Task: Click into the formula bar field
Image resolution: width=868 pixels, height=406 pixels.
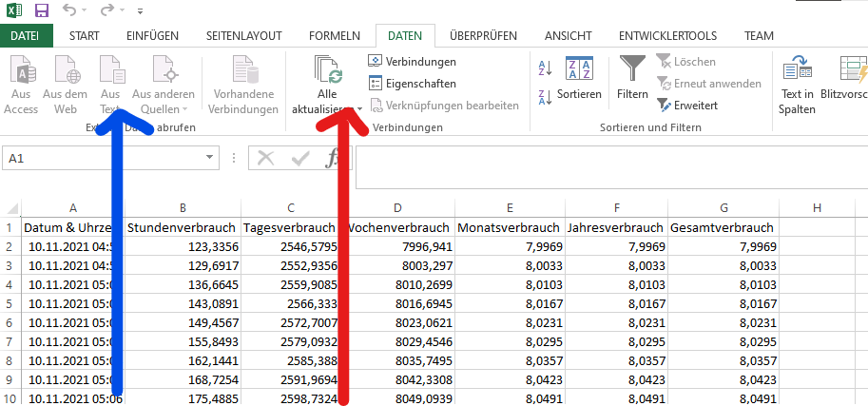Action: pos(611,168)
